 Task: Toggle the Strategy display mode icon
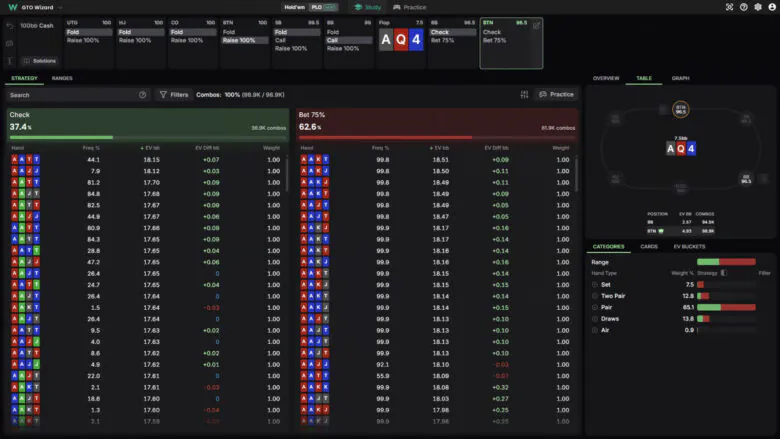[724, 272]
